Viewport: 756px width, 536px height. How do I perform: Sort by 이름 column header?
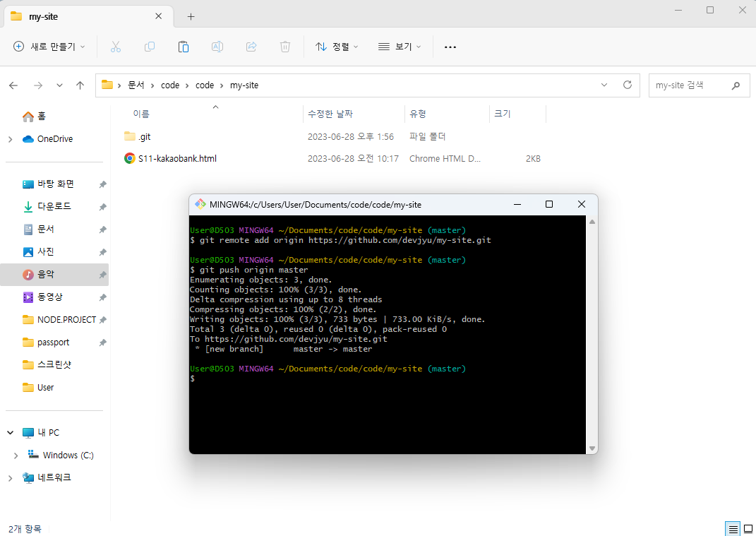pyautogui.click(x=141, y=114)
